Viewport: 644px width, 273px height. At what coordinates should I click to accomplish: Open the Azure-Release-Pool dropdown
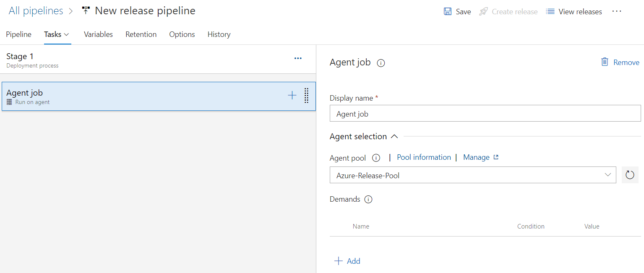coord(473,175)
